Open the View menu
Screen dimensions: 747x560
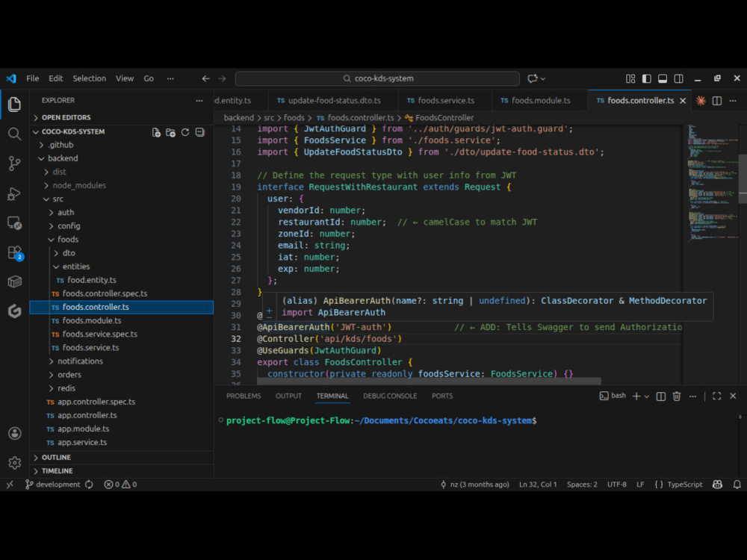tap(124, 78)
